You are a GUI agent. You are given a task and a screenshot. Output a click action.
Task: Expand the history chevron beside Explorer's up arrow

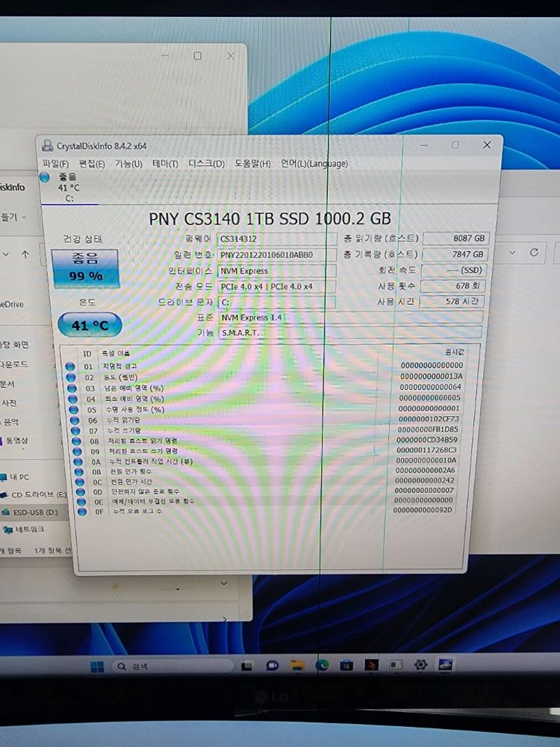[6, 255]
